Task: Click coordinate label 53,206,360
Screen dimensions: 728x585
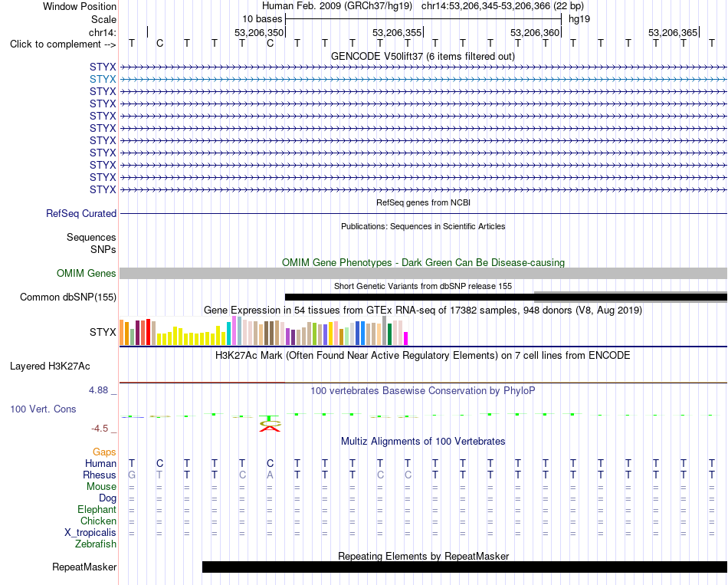Action: click(x=534, y=32)
